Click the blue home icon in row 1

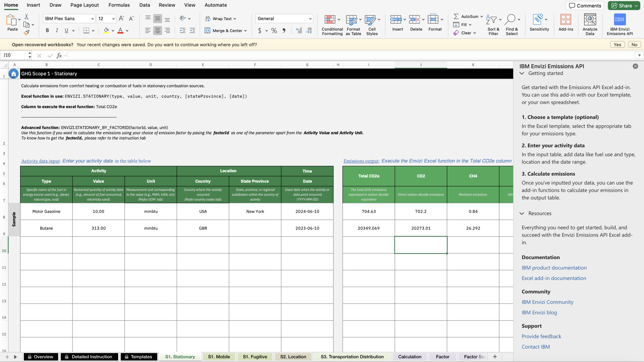(14, 74)
